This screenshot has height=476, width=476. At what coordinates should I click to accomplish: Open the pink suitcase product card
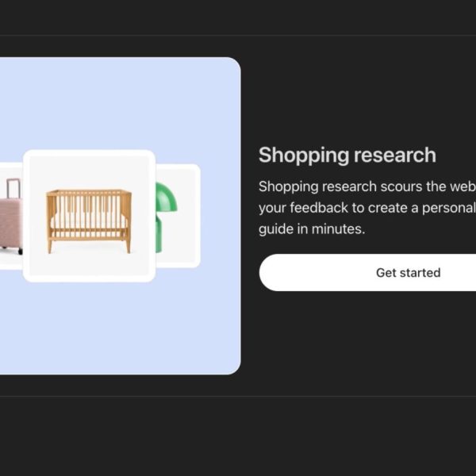point(10,216)
